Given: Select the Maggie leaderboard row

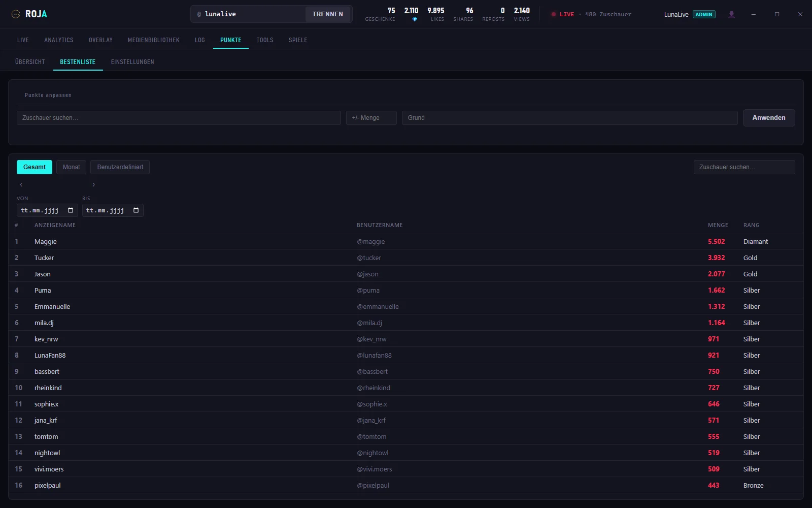Looking at the screenshot, I should pyautogui.click(x=406, y=241).
